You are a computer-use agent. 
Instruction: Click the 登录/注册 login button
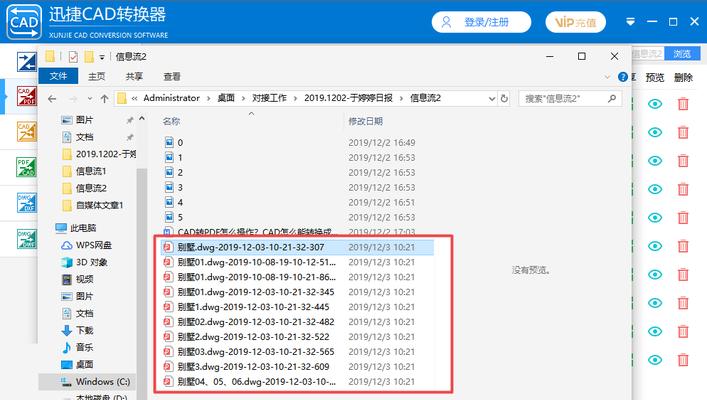tap(481, 22)
